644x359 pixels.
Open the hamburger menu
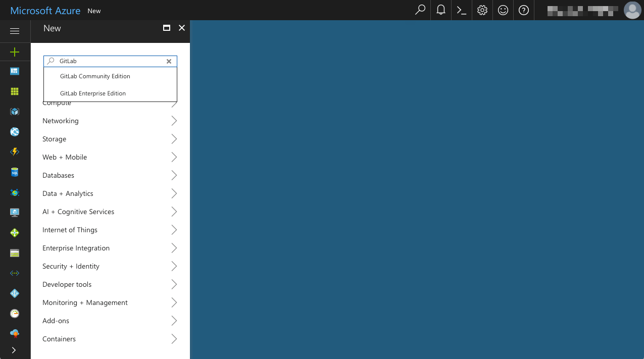click(15, 31)
